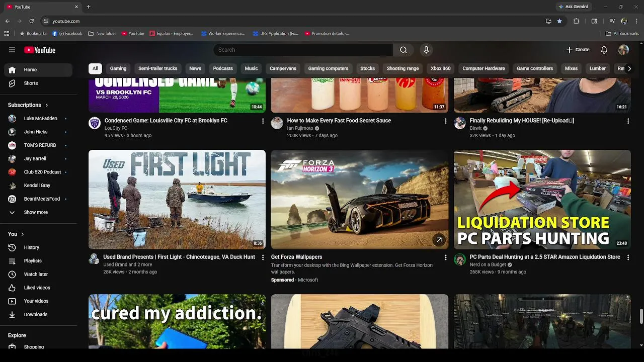Select the Podcasts filter chip

click(223, 68)
